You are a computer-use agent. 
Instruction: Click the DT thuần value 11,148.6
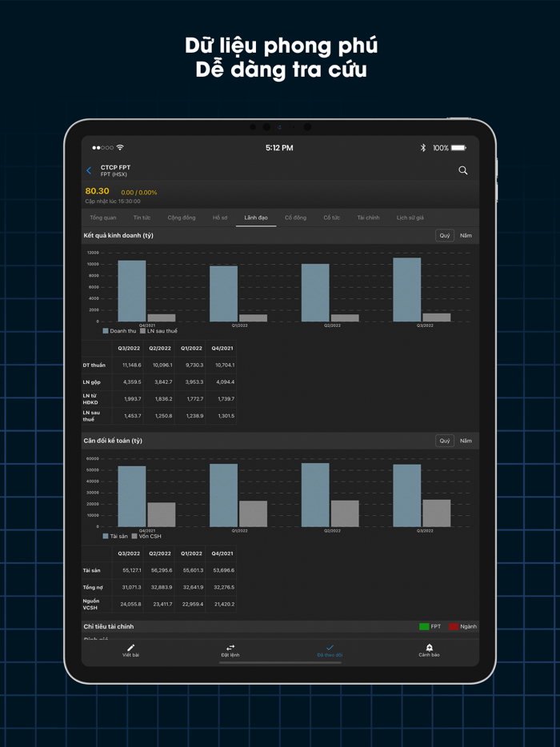(131, 365)
